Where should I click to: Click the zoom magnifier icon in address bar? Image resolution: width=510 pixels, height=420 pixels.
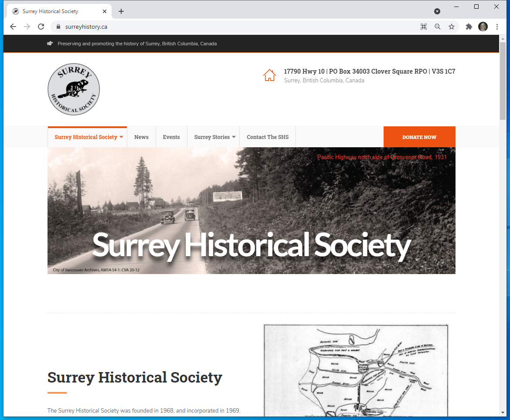point(438,27)
